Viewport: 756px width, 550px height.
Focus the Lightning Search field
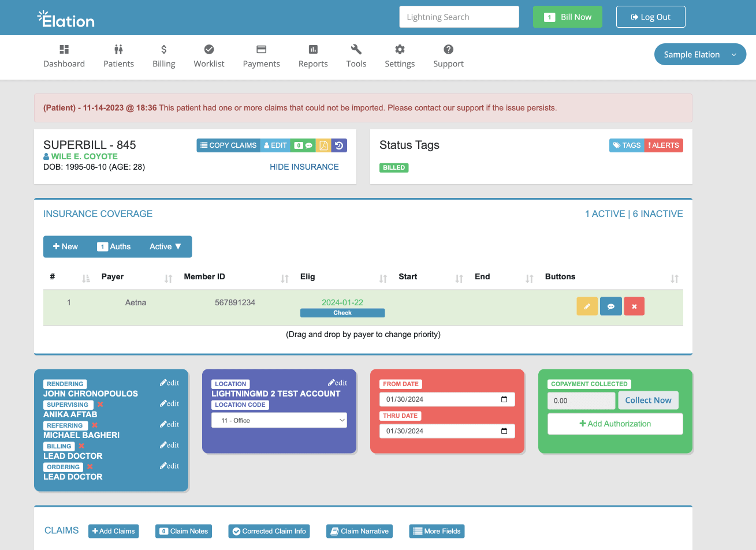tap(459, 17)
